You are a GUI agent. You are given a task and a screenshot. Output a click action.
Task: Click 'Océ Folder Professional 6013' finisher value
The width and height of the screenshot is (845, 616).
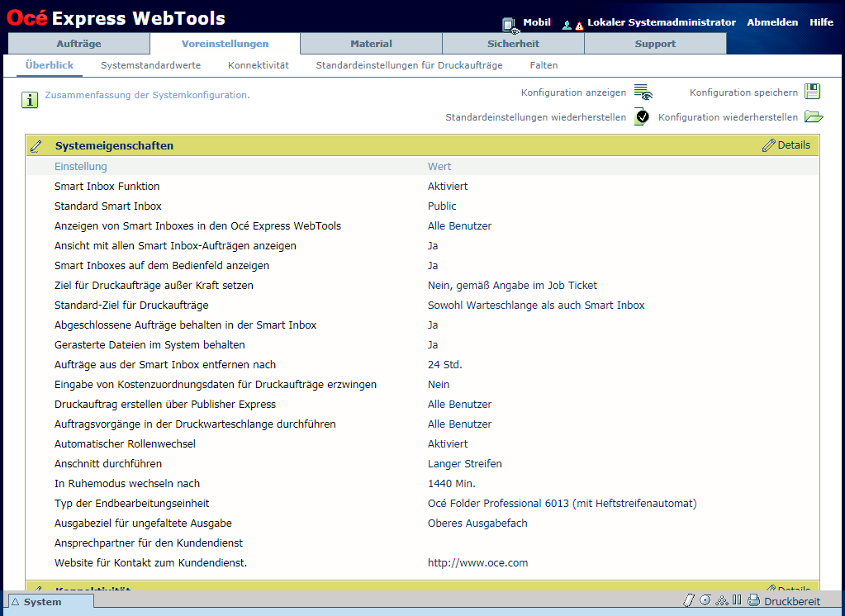click(562, 504)
